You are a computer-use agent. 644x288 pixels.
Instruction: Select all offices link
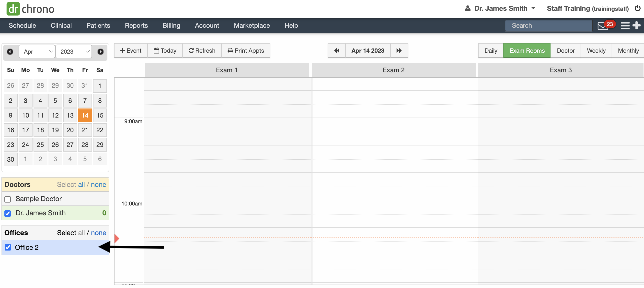tap(81, 233)
